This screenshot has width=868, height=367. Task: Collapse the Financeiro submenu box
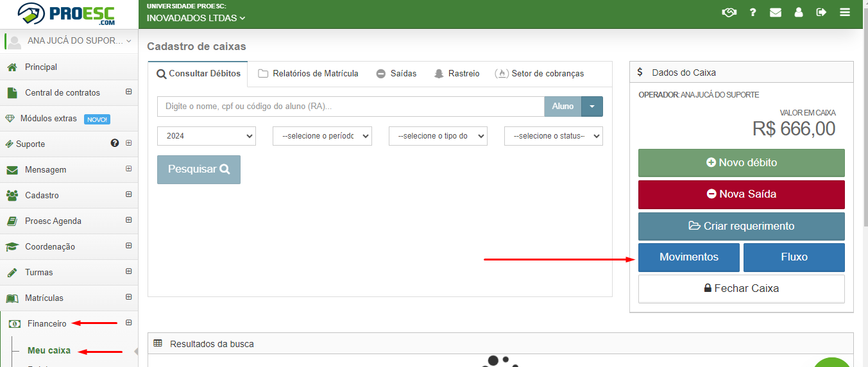point(128,323)
